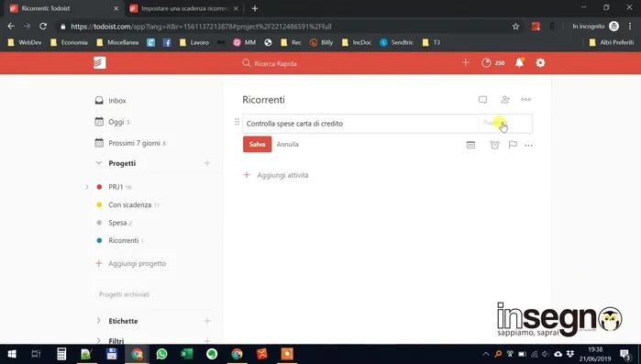Click the Inbox tray icon in the sidebar
641x364 pixels.
[99, 101]
